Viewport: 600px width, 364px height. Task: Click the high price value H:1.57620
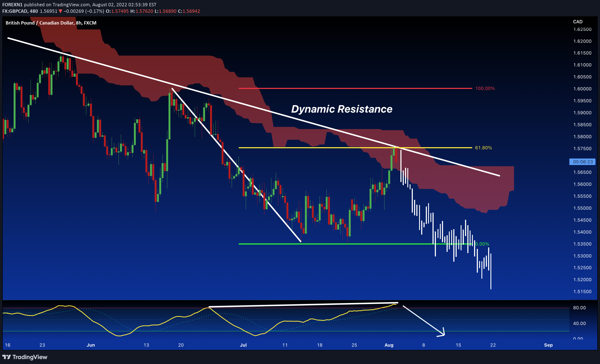coord(142,11)
